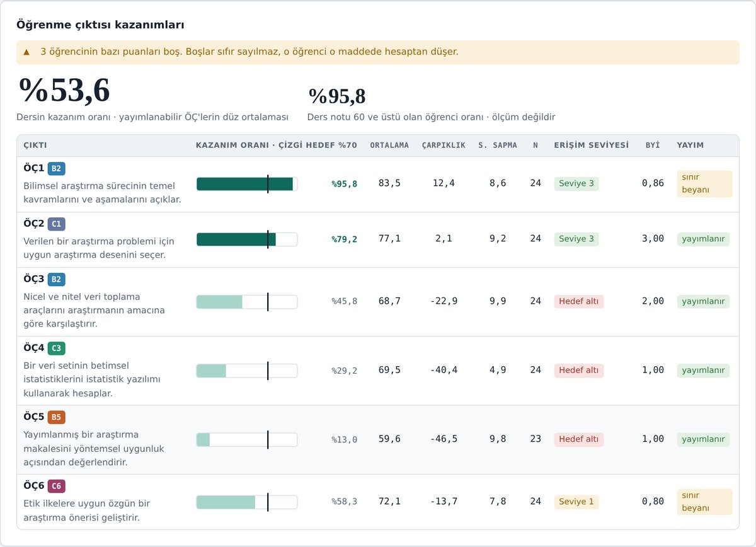Image resolution: width=756 pixels, height=547 pixels.
Task: Click the B5 badge next to ÖÇ5
Action: 57,417
